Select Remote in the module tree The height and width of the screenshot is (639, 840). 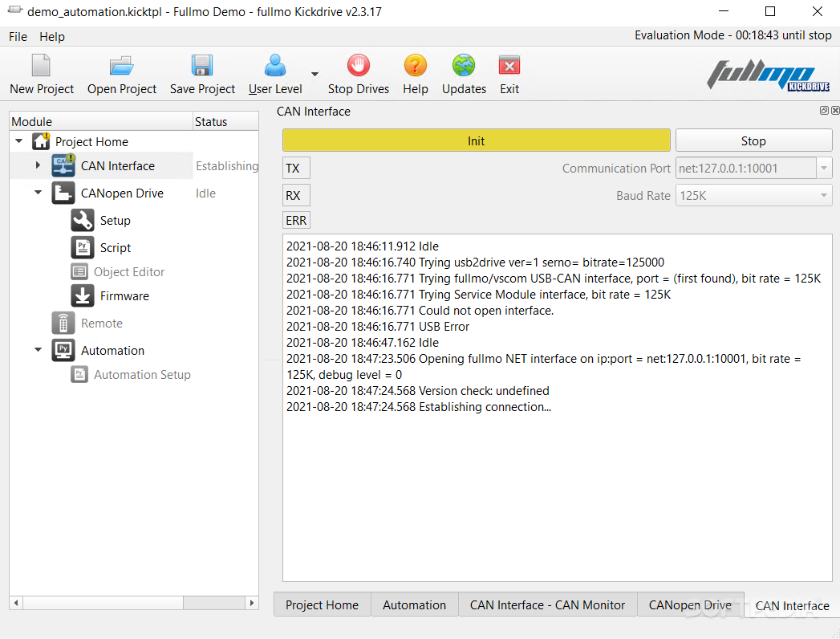(102, 324)
